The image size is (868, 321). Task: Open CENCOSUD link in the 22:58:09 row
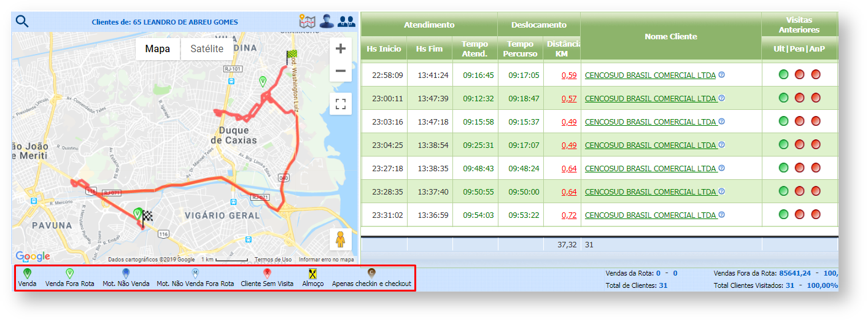651,75
